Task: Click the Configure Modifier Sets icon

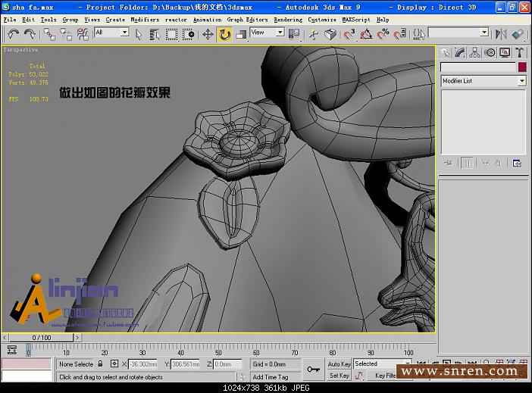Action: click(x=517, y=163)
